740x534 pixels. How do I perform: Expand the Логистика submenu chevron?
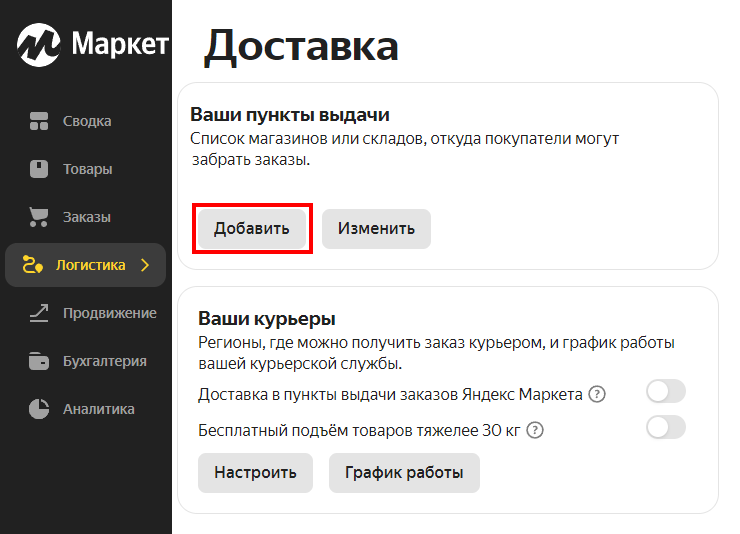(x=145, y=265)
